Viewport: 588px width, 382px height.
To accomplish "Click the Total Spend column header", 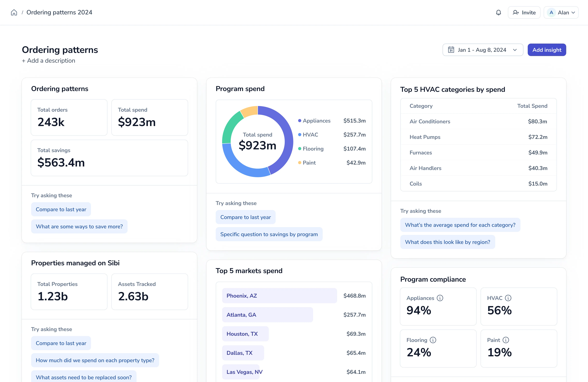I will tap(532, 106).
